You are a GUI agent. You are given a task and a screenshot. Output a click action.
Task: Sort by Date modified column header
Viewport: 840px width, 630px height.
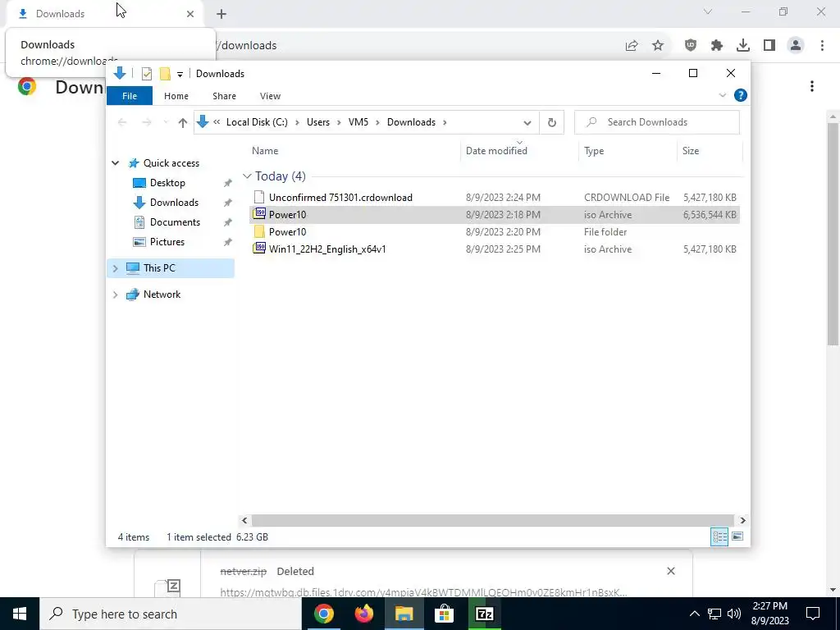(519, 151)
